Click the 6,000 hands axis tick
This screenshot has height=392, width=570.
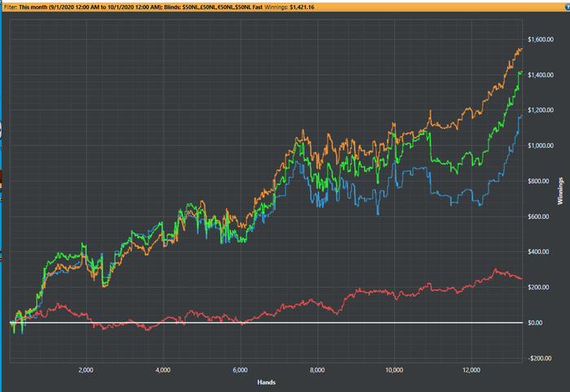(x=240, y=370)
